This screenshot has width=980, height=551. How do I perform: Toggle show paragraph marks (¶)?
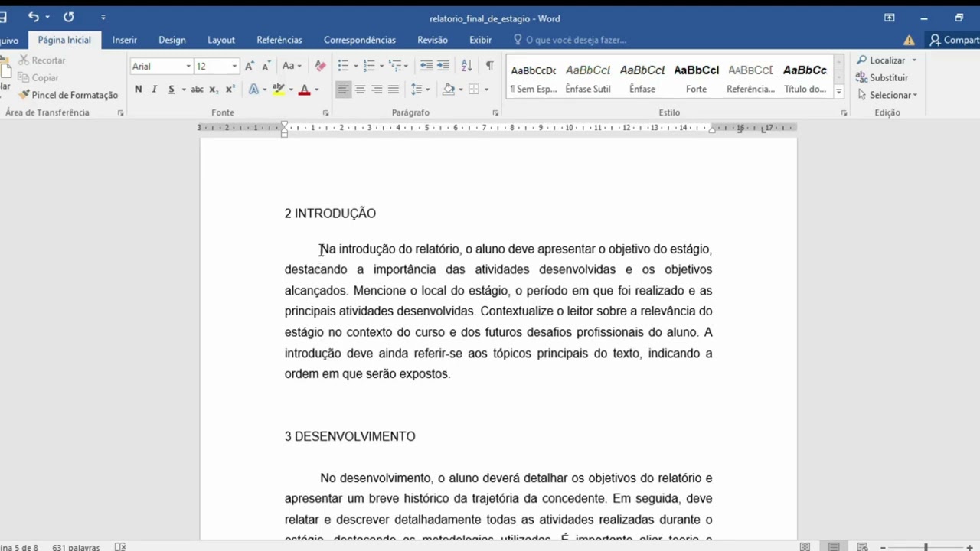(489, 66)
